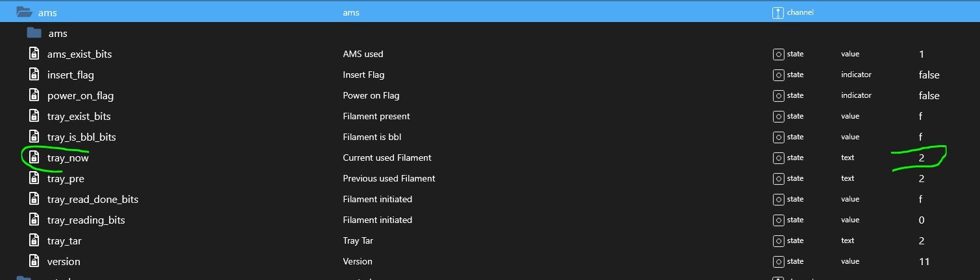The height and width of the screenshot is (280, 980).
Task: Click the tray_now value 2
Action: [922, 157]
